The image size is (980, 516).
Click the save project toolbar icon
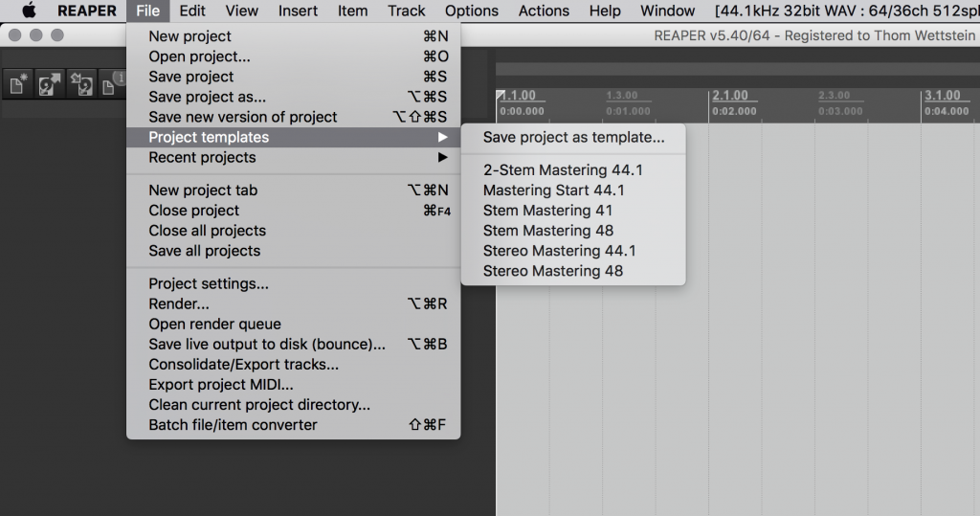point(82,86)
